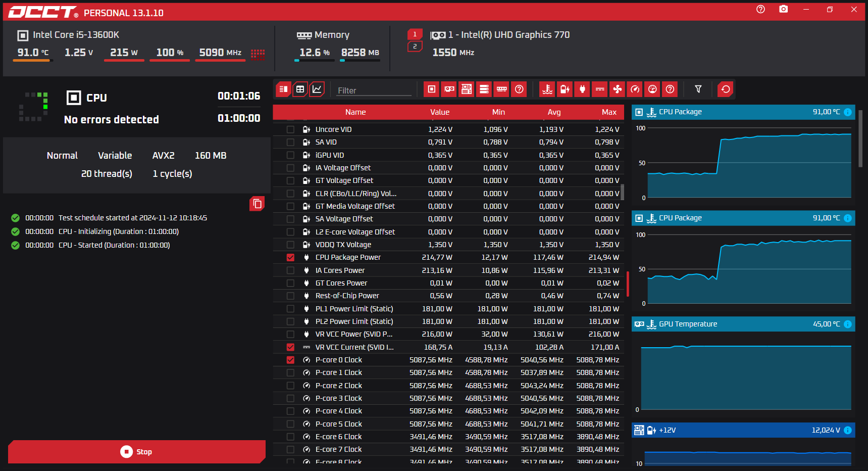Filter sensors by CPU hardware icon
This screenshot has height=471, width=868.
pyautogui.click(x=432, y=89)
